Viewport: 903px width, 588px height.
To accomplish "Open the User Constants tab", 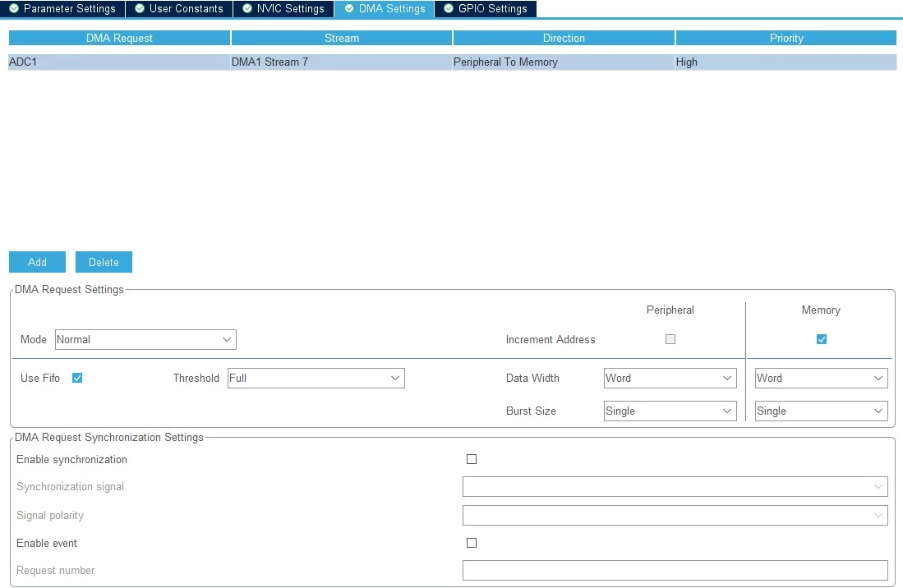I will (x=179, y=9).
